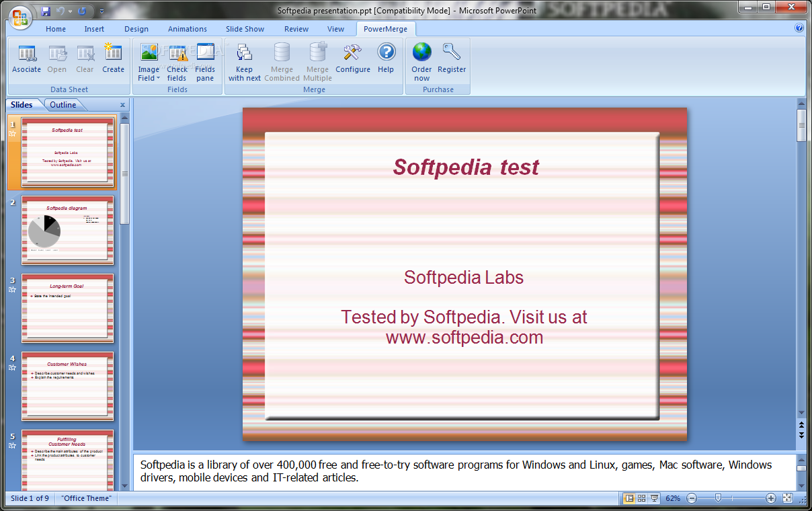Open the Animations tab
Screen dimensions: 812x511
(x=188, y=29)
